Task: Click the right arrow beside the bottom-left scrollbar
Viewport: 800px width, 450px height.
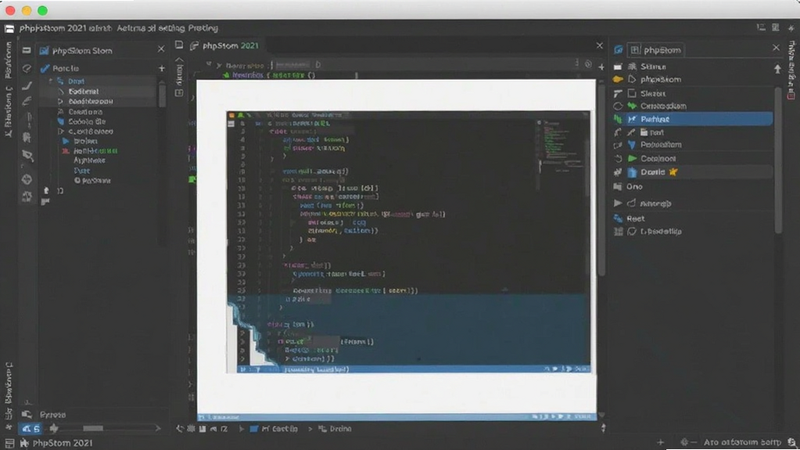Action: coord(158,429)
